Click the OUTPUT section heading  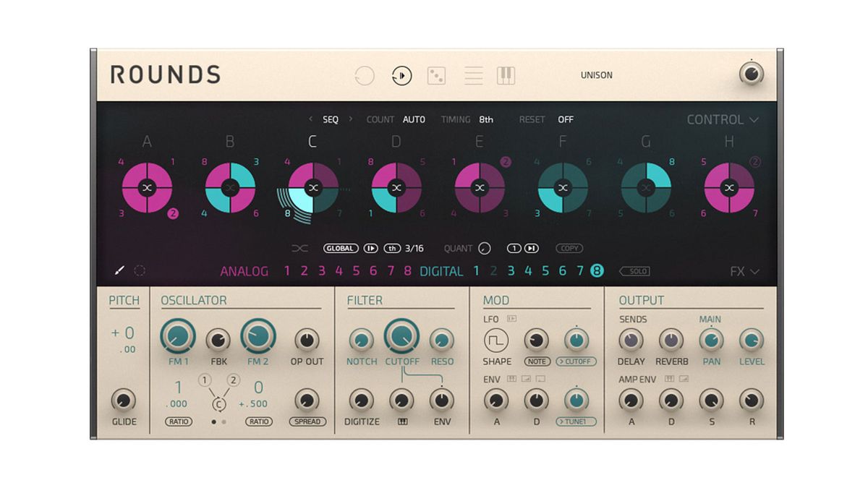click(x=642, y=301)
